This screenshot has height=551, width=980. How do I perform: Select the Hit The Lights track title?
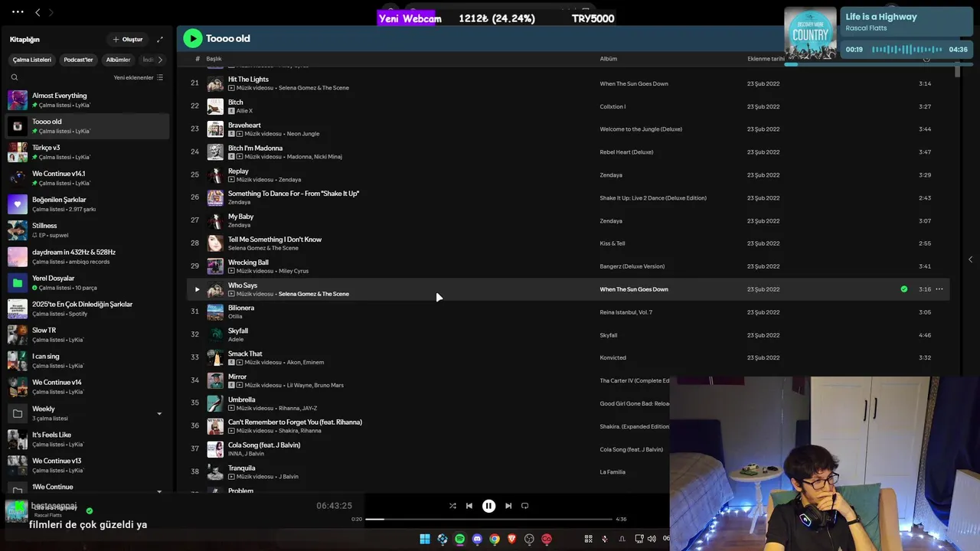click(x=248, y=80)
